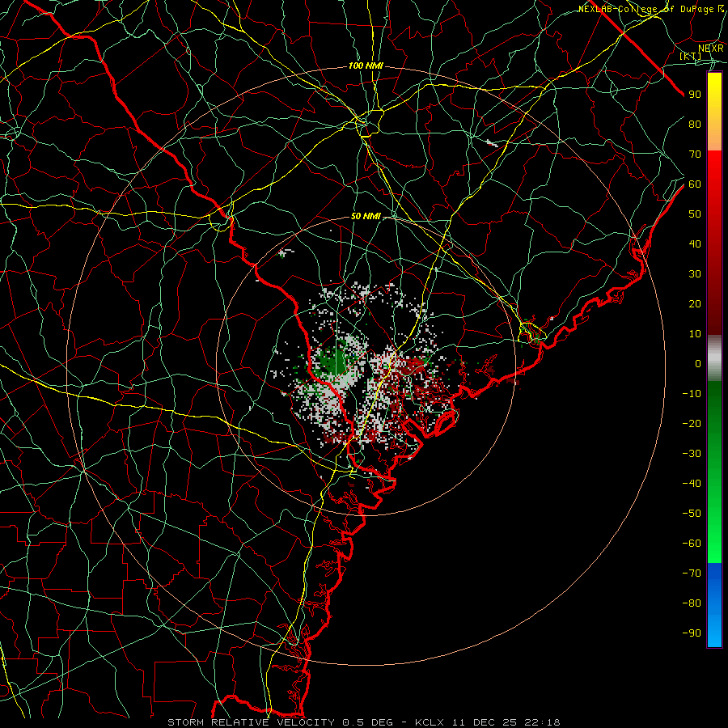
Task: Click the 40 value on velocity scale
Action: (695, 243)
